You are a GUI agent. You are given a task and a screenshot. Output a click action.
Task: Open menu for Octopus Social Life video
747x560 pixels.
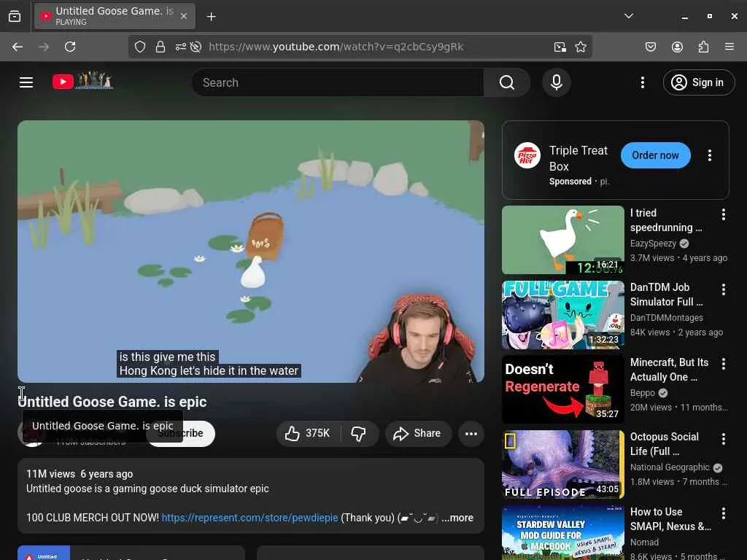[x=723, y=438]
